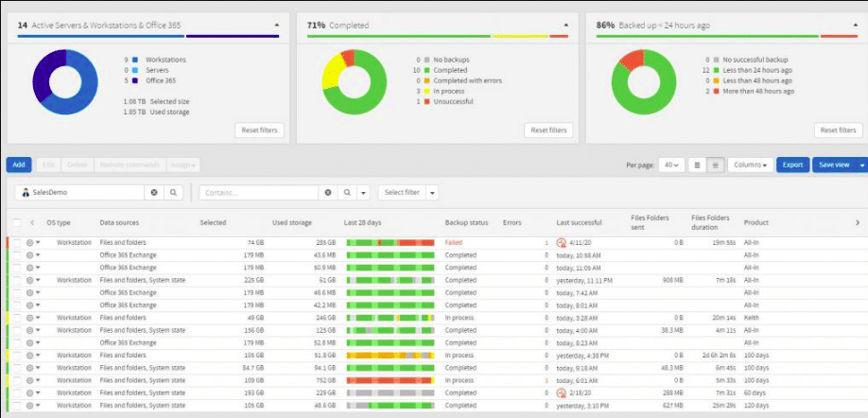
Task: Open search options arrow beside Contains box
Action: coord(363,193)
